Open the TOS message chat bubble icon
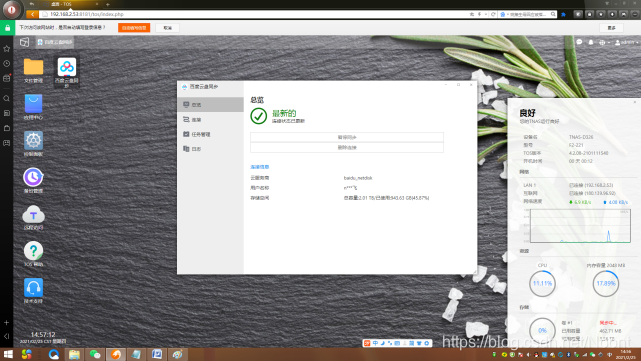The image size is (641, 361). [x=579, y=42]
